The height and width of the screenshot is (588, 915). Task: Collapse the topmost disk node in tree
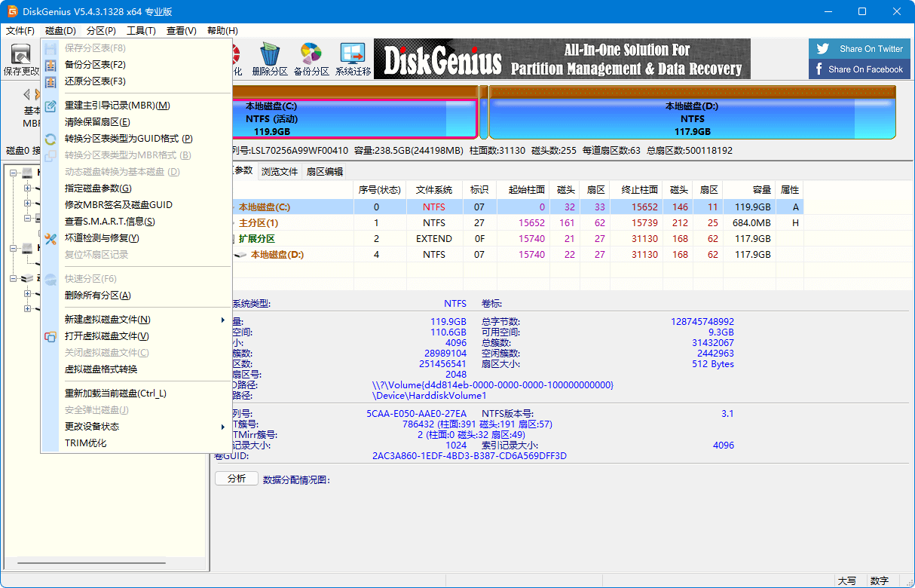point(14,173)
